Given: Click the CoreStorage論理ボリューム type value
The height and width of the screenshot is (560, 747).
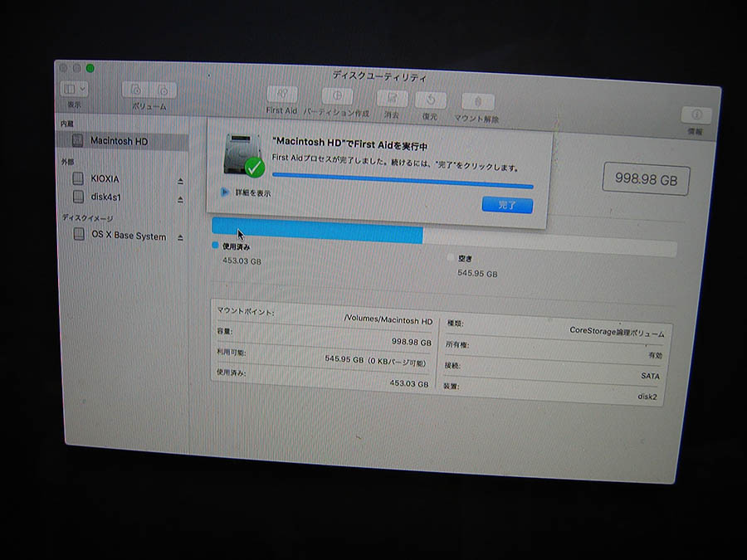Looking at the screenshot, I should click(617, 331).
